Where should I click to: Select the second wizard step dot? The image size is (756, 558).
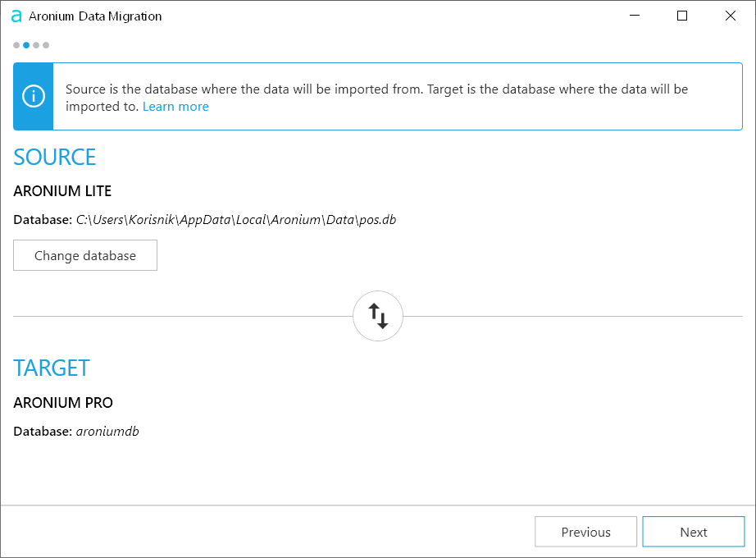(x=25, y=45)
